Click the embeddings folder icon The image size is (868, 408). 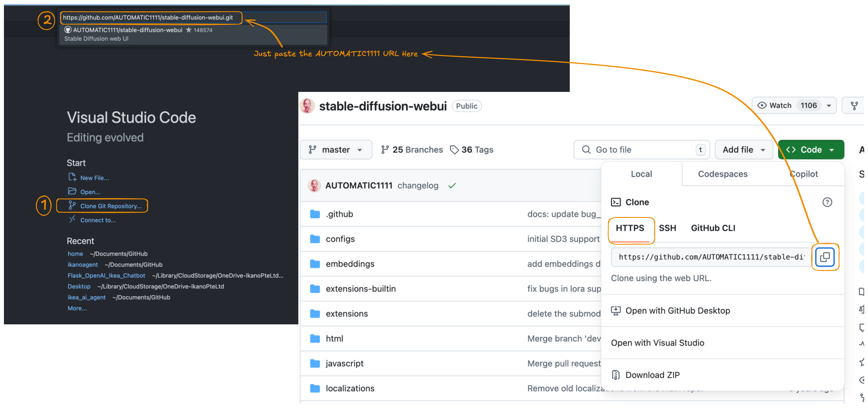315,264
